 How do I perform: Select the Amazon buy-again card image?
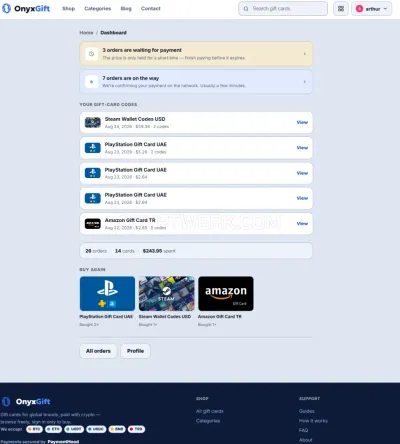[x=226, y=293]
